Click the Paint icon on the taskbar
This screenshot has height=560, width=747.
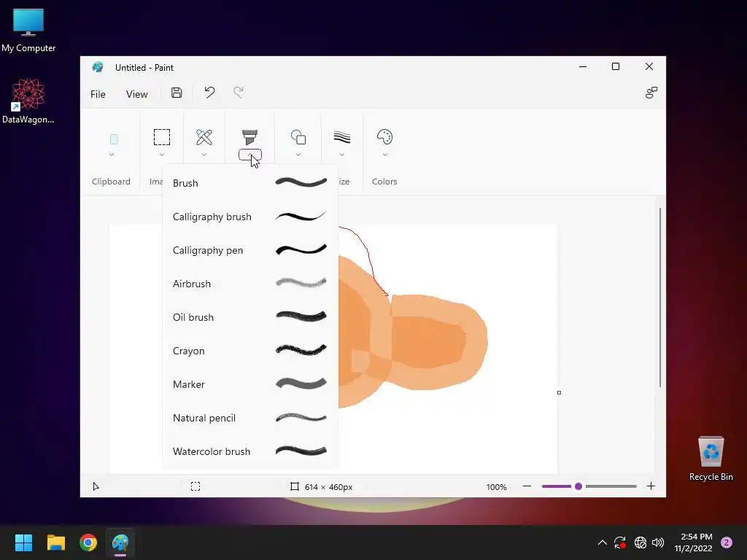(120, 542)
